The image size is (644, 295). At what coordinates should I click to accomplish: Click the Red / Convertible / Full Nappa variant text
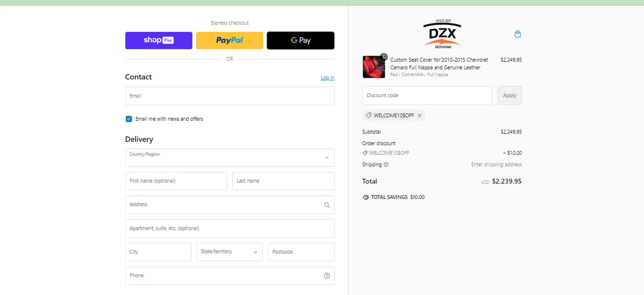point(419,75)
